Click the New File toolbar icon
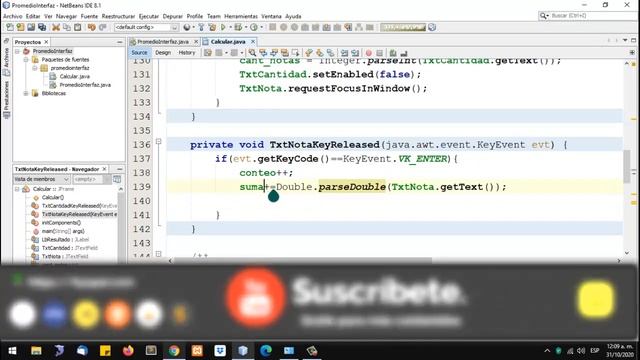640x360 pixels. (x=9, y=27)
